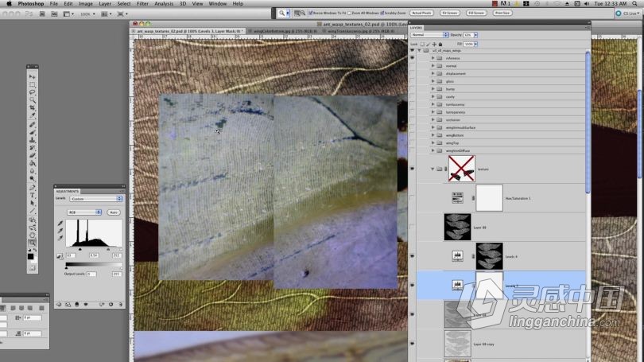Viewport: 644px width, 362px height.
Task: Open the Layer menu
Action: pos(105,4)
